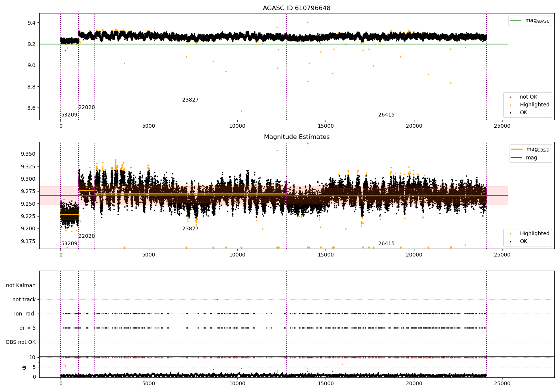Screen dimensions: 560x392
Task: Click OBSID label 23827 in the top panel
Action: tap(190, 100)
